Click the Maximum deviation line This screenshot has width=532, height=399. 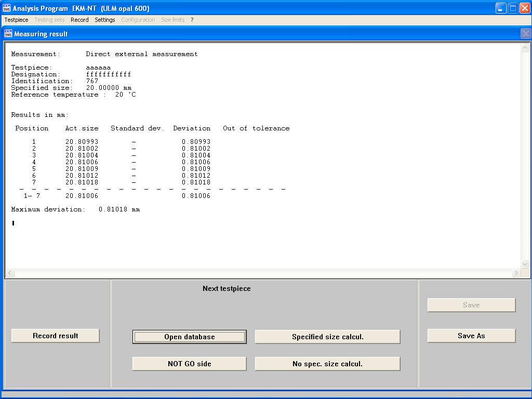[75, 210]
